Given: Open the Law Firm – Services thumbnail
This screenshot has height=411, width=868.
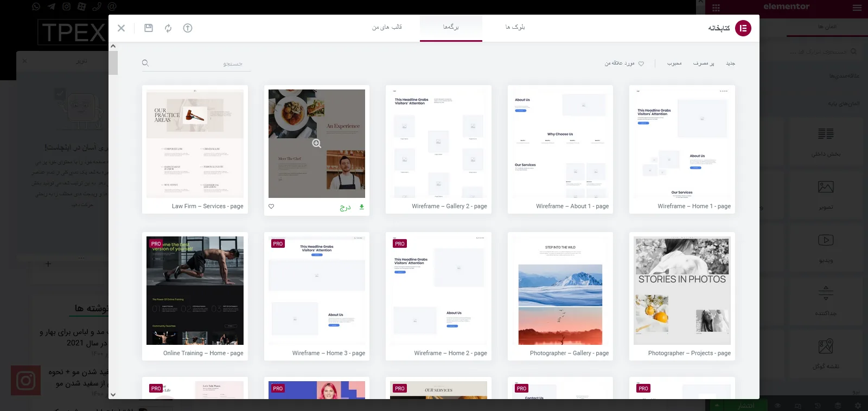Looking at the screenshot, I should pyautogui.click(x=195, y=144).
